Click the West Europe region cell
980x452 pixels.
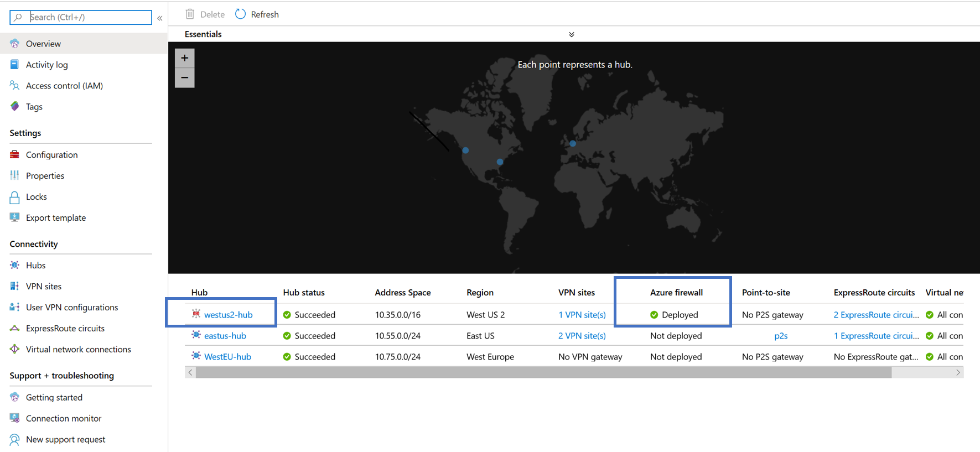pos(490,357)
